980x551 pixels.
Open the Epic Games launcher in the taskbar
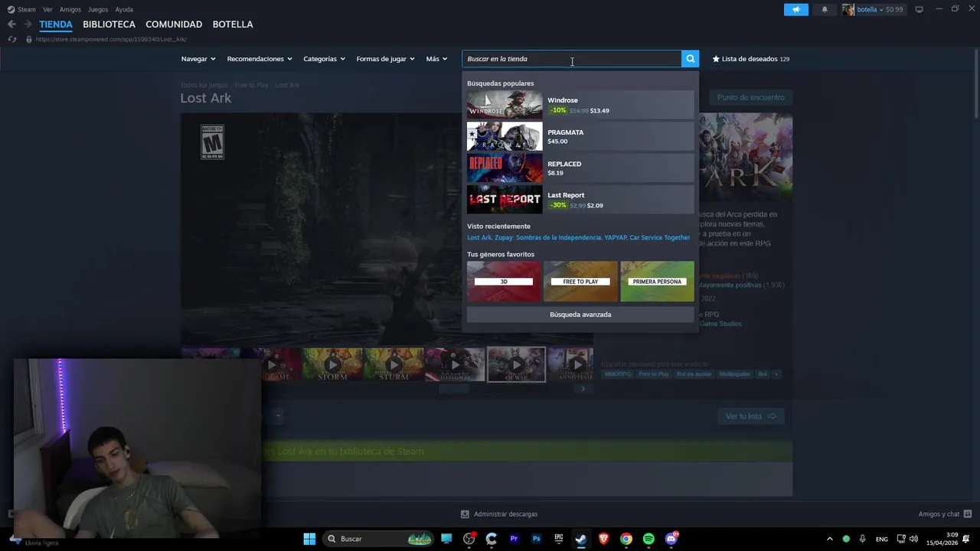[559, 539]
